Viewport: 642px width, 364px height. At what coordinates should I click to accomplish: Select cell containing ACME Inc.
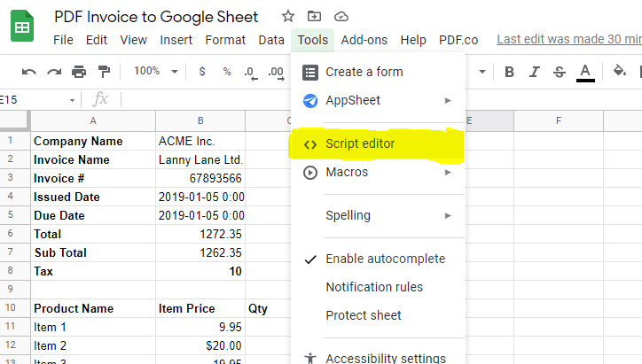pos(200,141)
